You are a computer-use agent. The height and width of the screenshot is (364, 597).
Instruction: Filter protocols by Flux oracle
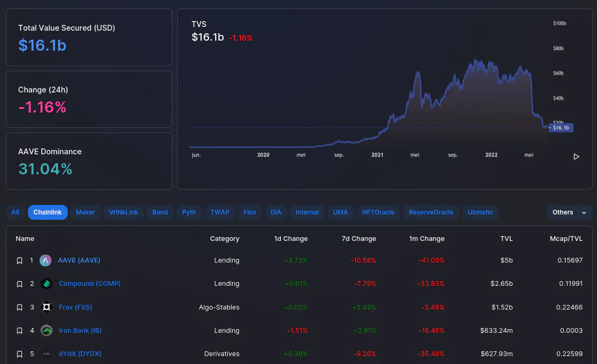pyautogui.click(x=250, y=212)
